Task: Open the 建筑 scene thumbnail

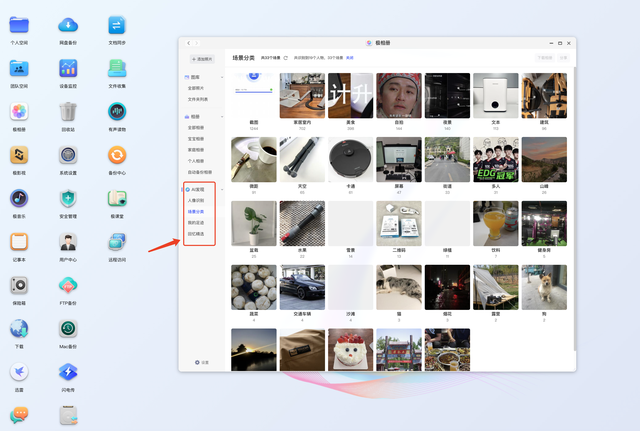Action: pyautogui.click(x=544, y=96)
